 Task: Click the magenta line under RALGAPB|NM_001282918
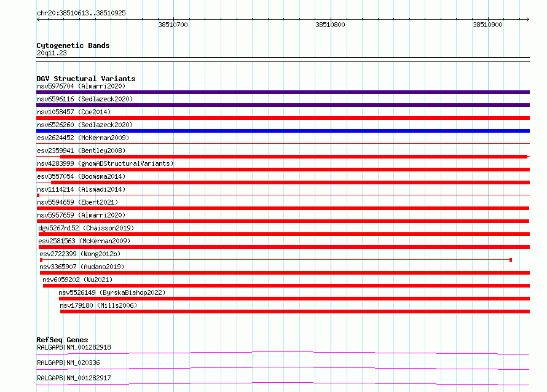[283, 353]
